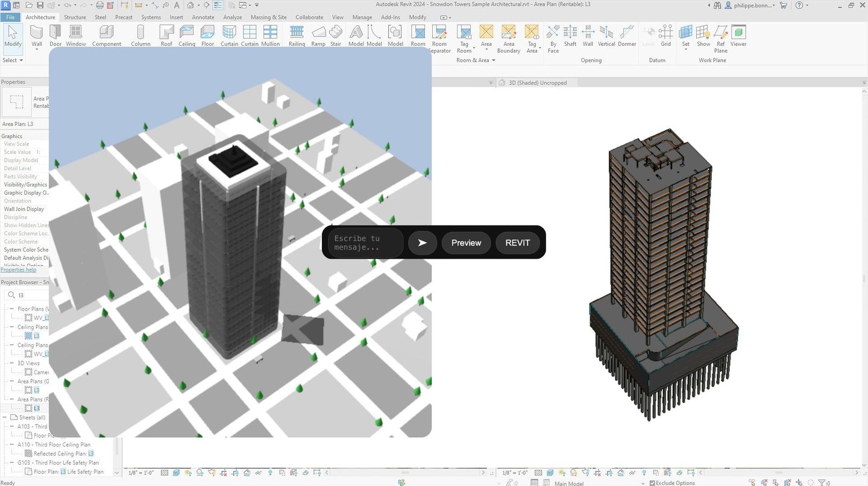The image size is (868, 486).
Task: Open the Massing & Site tab
Action: [x=269, y=17]
